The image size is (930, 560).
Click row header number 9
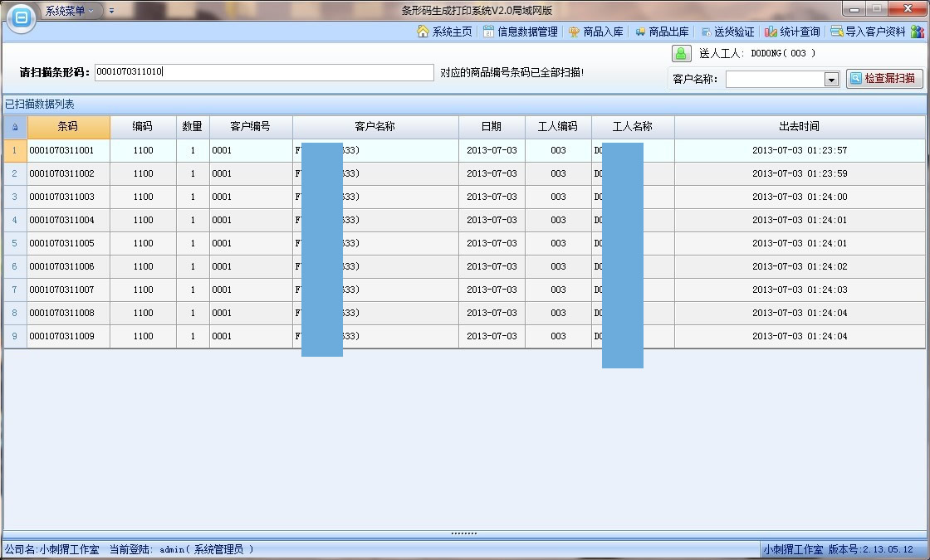point(15,336)
